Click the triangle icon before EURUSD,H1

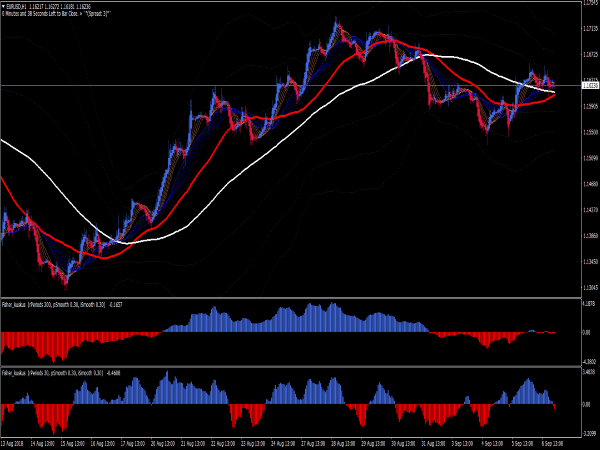4,5
